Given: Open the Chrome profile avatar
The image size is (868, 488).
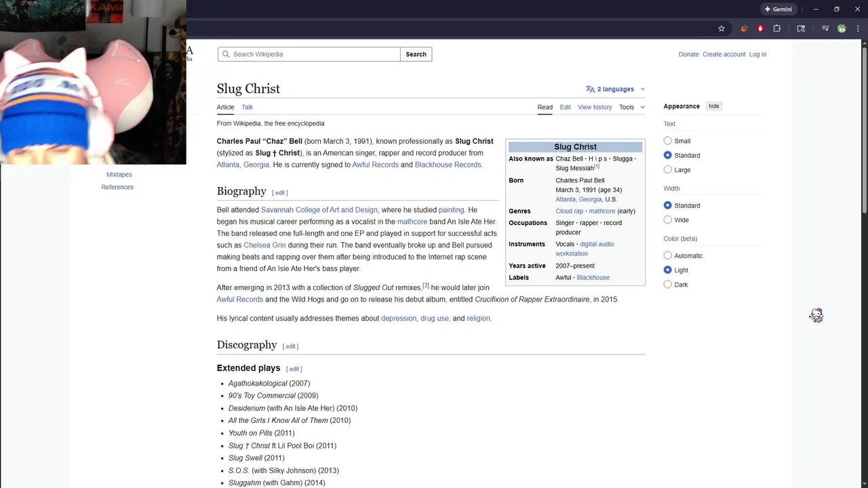Looking at the screenshot, I should point(842,28).
